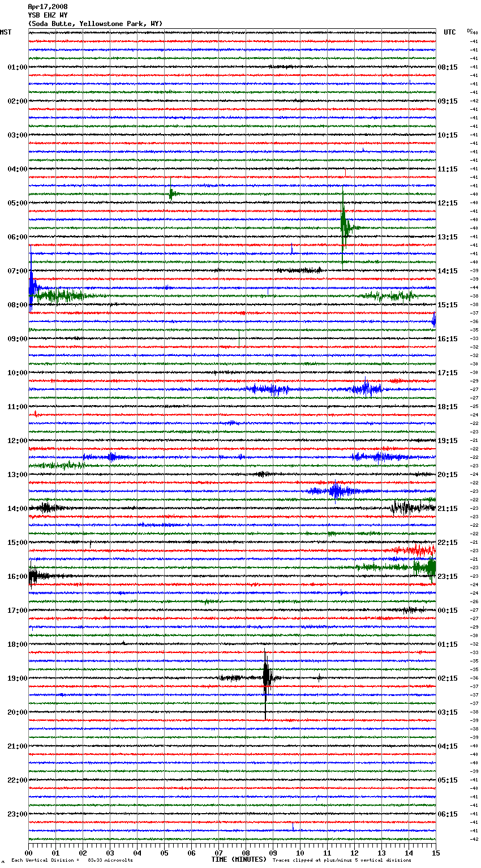
Task: Click the DC offset column header
Action: click(470, 31)
